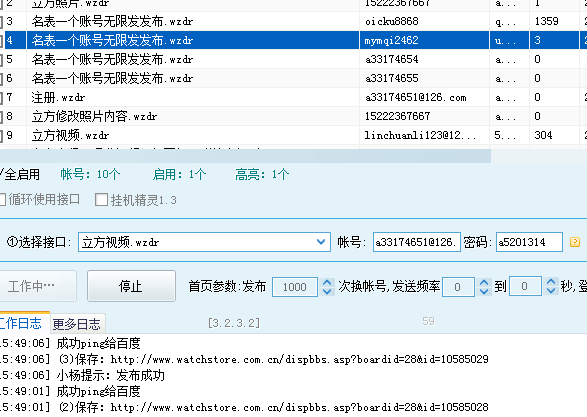Tick the 全启用 checkbox
The image size is (587, 417).
(x=1, y=174)
